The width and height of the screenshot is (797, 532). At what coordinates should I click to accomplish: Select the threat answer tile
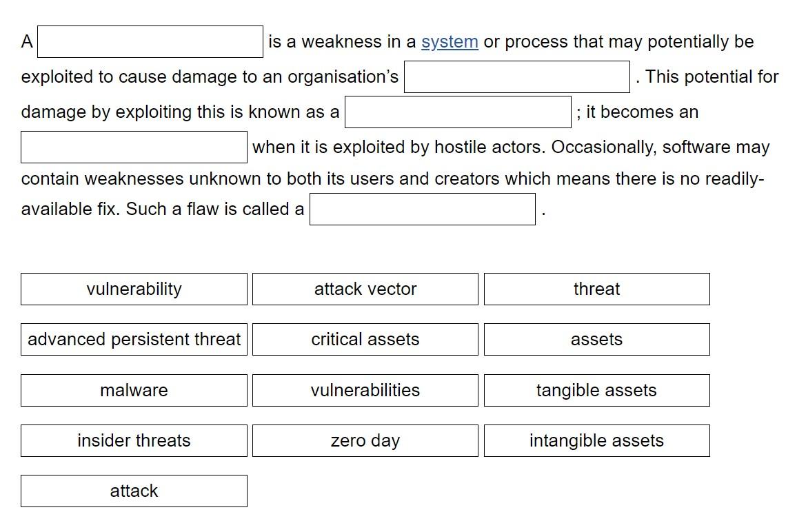click(x=596, y=289)
